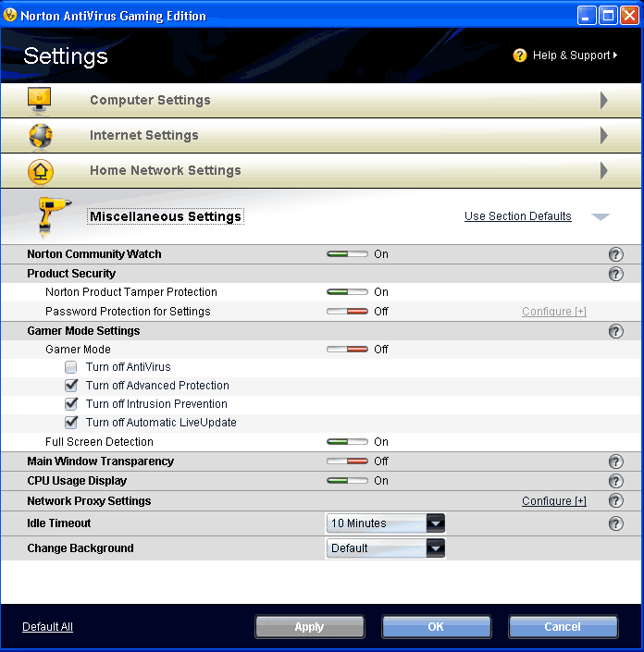Open help icon for Gamer Mode Settings

(615, 331)
